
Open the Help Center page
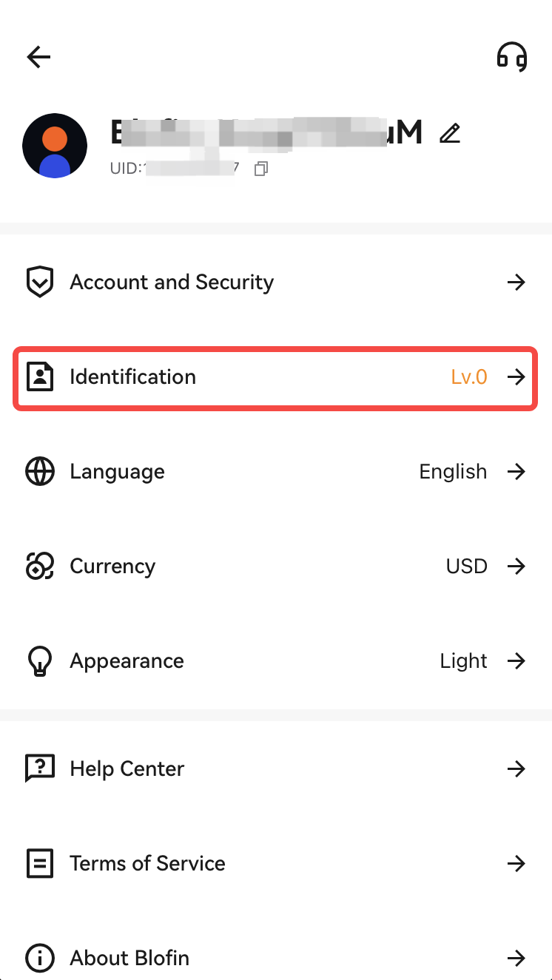[x=275, y=768]
